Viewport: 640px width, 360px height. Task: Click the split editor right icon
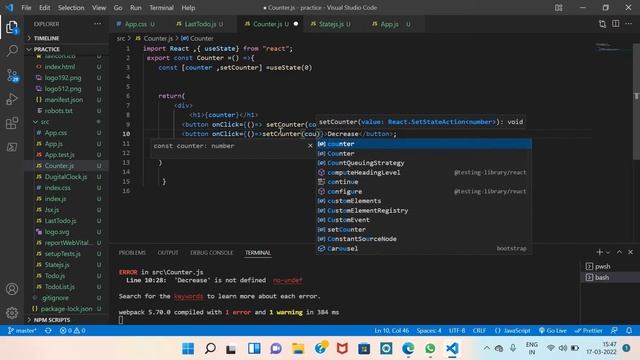click(x=616, y=24)
